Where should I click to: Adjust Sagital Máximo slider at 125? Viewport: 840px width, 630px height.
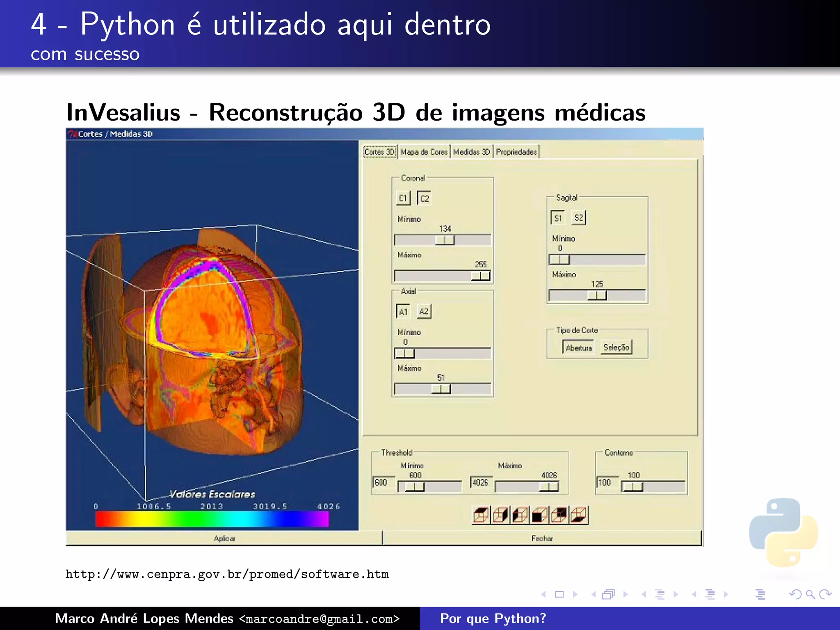click(597, 295)
